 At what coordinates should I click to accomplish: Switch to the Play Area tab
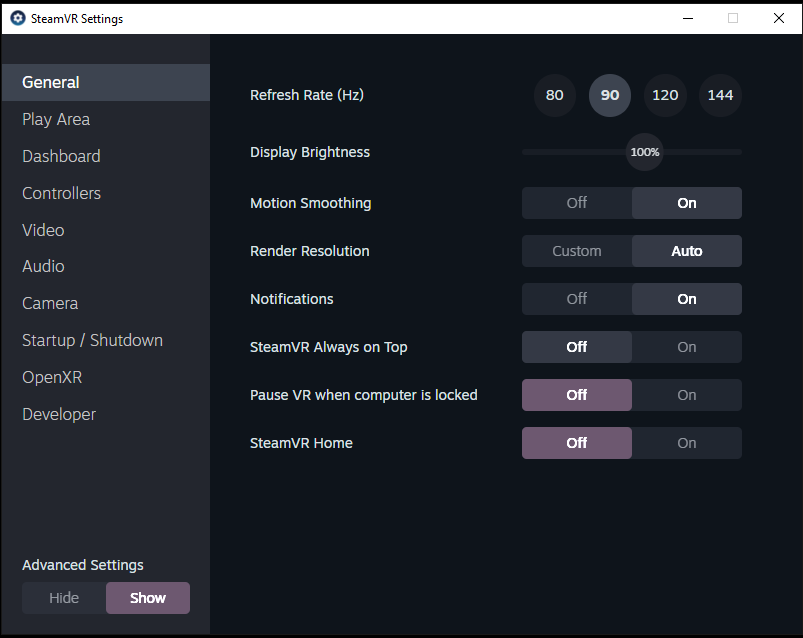tap(106, 119)
